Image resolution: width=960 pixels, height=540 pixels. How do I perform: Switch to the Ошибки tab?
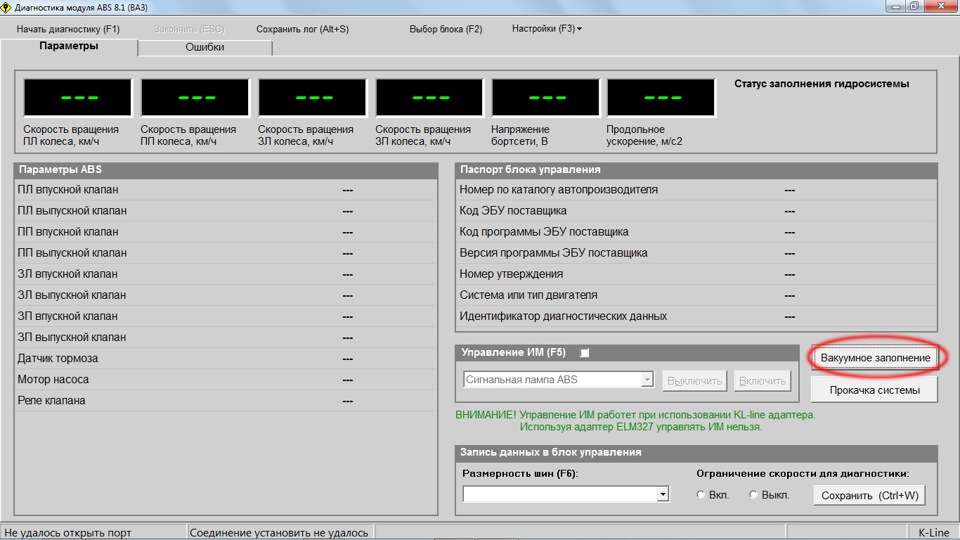click(205, 47)
